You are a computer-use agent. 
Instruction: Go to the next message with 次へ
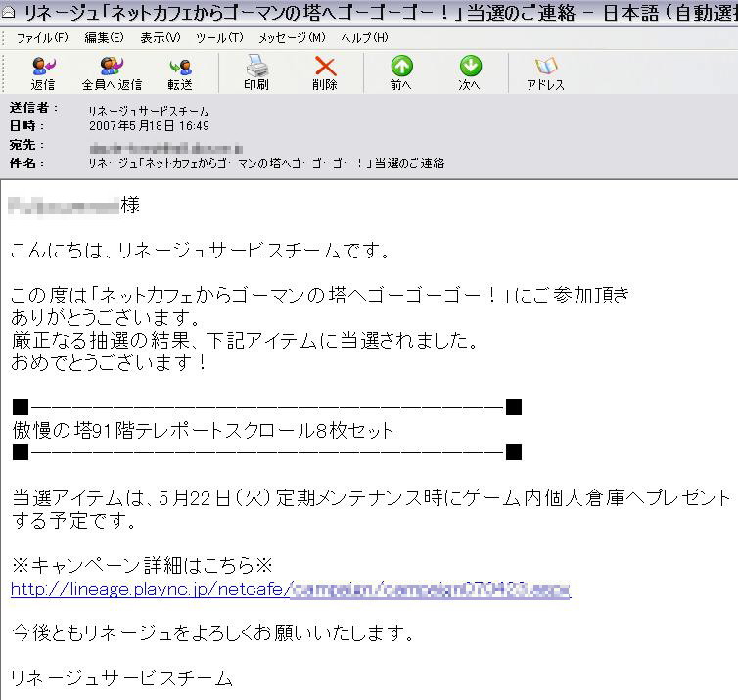pyautogui.click(x=470, y=73)
